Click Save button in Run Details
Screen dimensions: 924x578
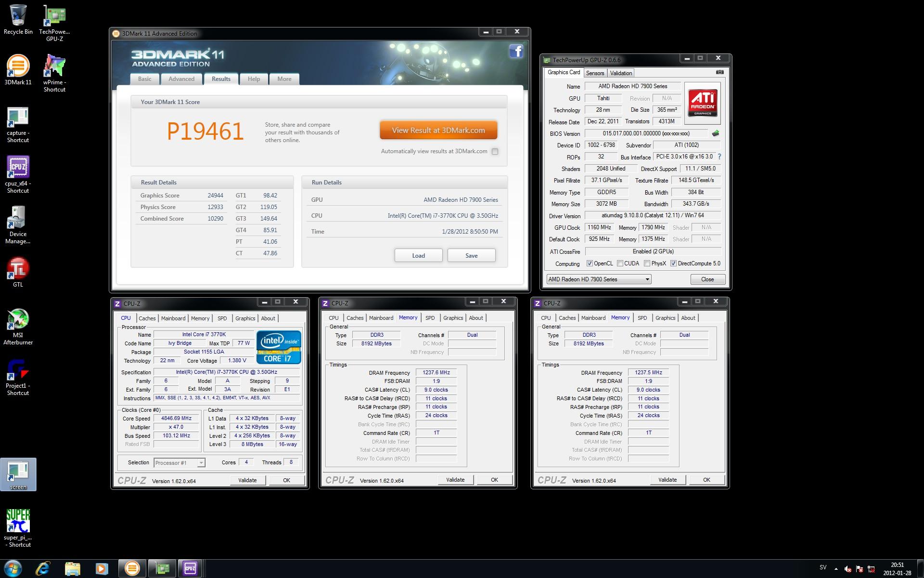click(x=471, y=255)
